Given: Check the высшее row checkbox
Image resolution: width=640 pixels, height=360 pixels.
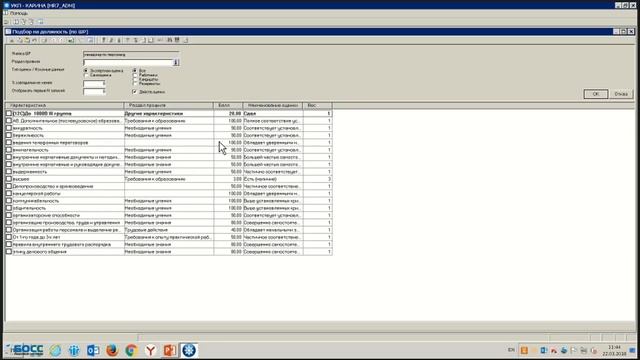Looking at the screenshot, I should [9, 179].
